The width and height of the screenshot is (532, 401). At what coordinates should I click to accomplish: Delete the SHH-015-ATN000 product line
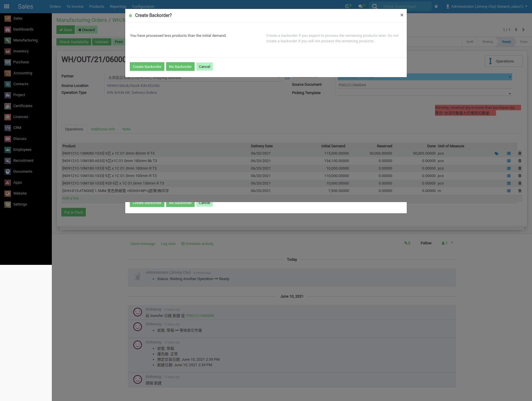(x=520, y=191)
